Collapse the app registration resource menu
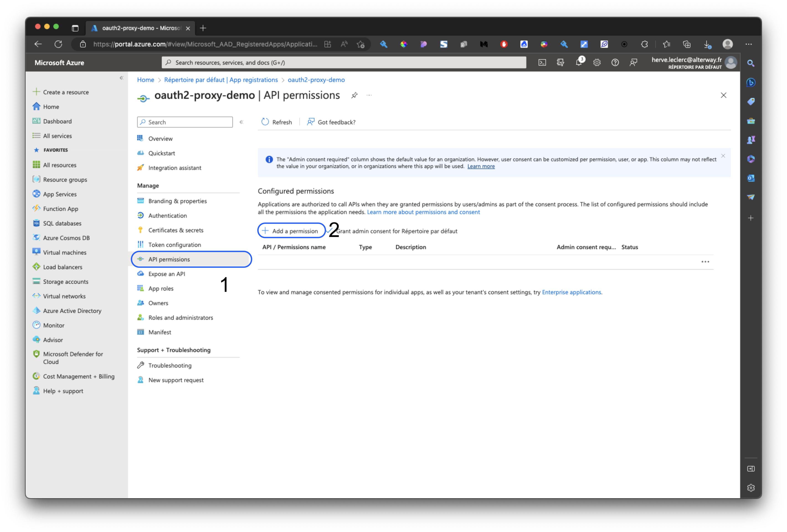 (x=242, y=122)
